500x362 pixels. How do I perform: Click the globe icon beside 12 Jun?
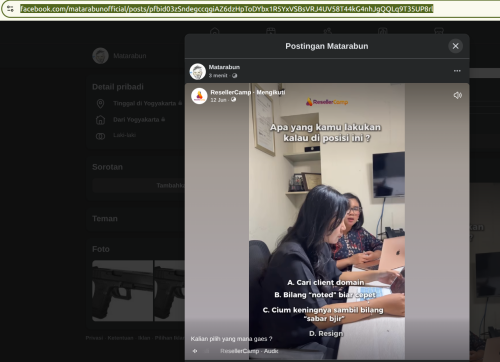[x=233, y=100]
